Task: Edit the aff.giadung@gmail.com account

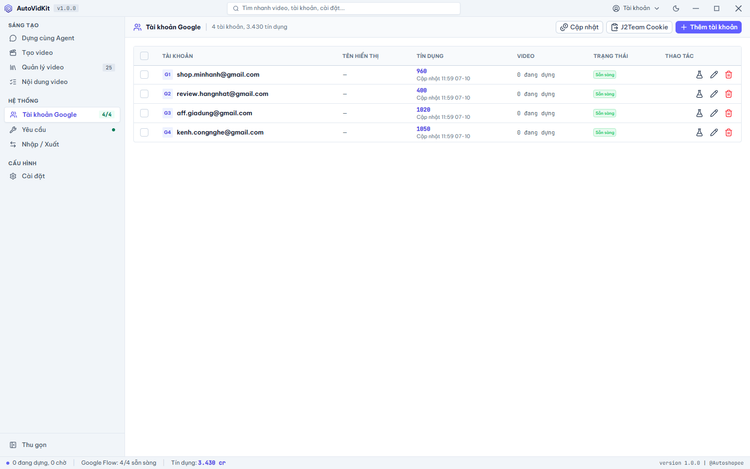Action: (714, 113)
